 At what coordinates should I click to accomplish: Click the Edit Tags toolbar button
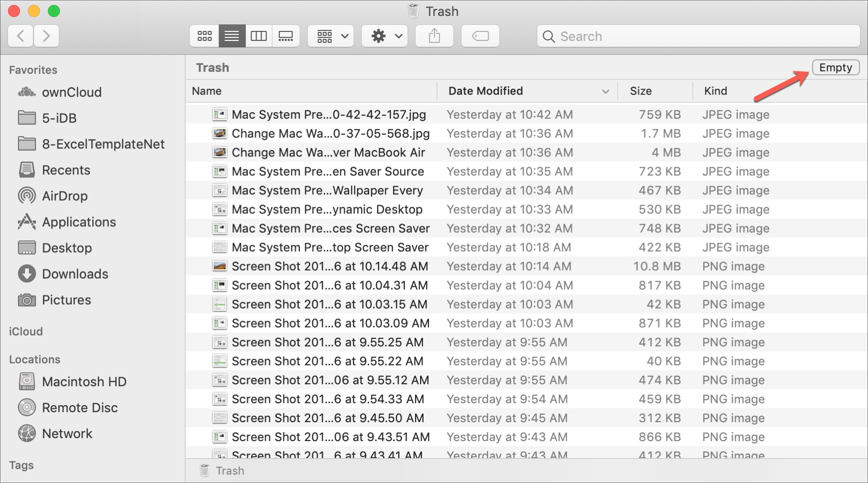pyautogui.click(x=480, y=36)
